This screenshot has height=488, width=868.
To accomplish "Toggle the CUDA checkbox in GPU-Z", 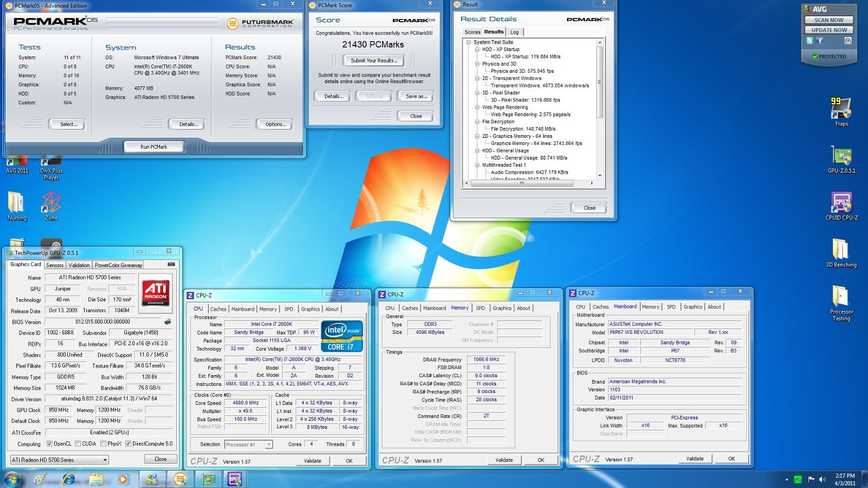I will click(x=78, y=443).
